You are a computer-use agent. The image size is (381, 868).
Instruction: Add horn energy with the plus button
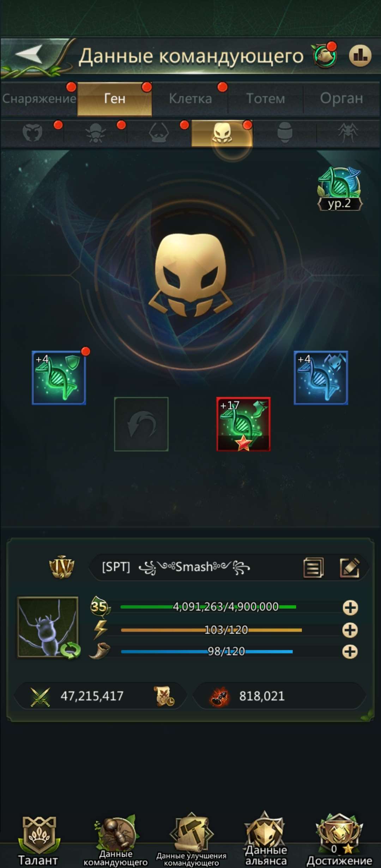pyautogui.click(x=350, y=652)
